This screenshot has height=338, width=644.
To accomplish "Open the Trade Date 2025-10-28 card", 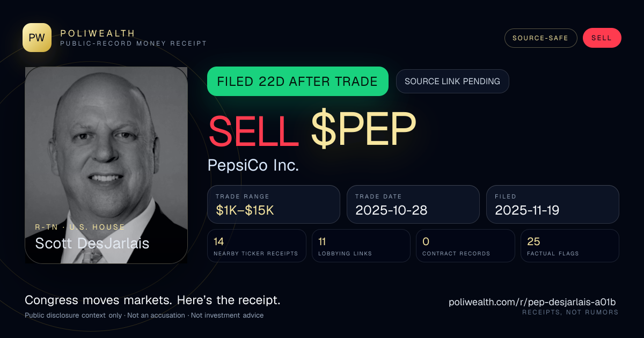I will [x=413, y=204].
